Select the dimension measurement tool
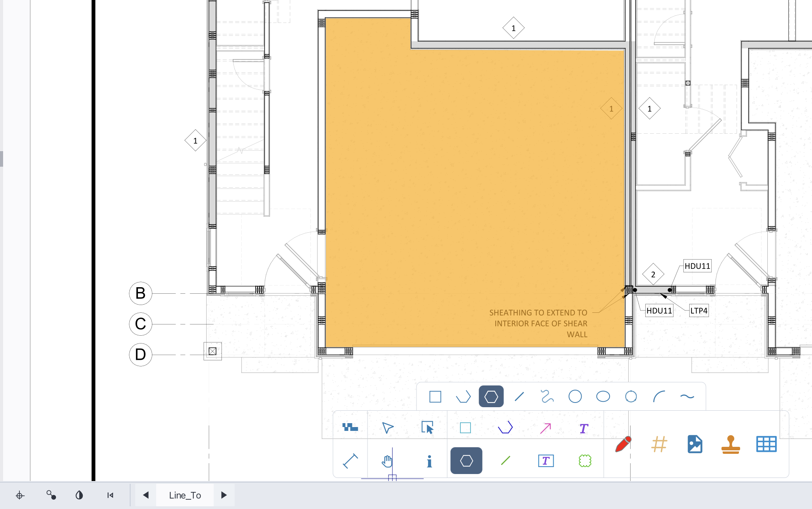The width and height of the screenshot is (812, 509). pyautogui.click(x=349, y=461)
